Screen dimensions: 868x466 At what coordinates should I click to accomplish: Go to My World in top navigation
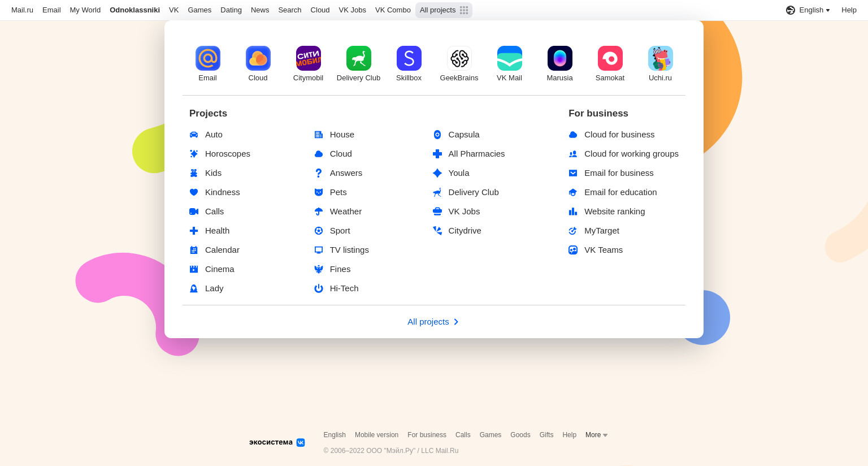point(85,10)
